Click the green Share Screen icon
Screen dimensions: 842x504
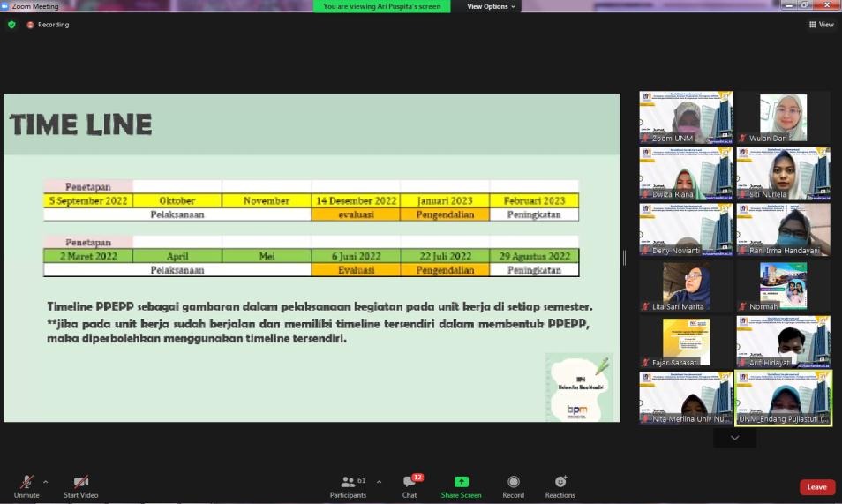pos(461,482)
